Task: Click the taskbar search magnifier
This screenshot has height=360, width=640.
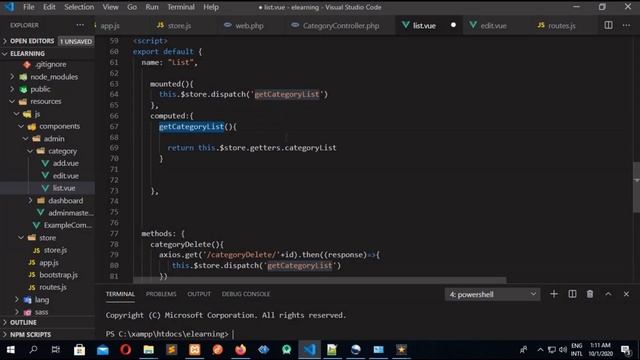Action: point(33,350)
